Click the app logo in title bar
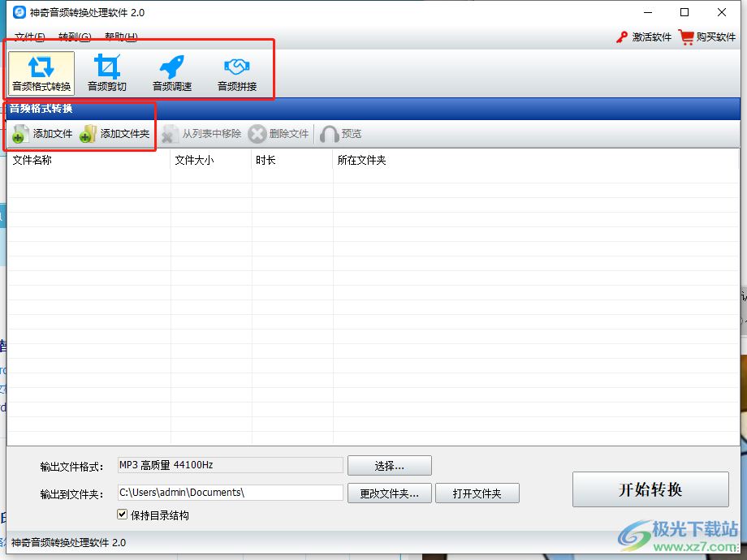Viewport: 747px width, 560px height. click(x=19, y=12)
